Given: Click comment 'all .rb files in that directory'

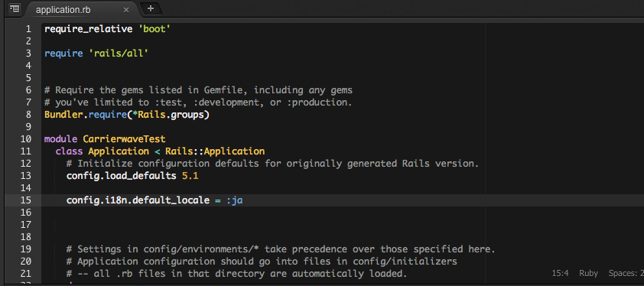Looking at the screenshot, I should [236, 273].
